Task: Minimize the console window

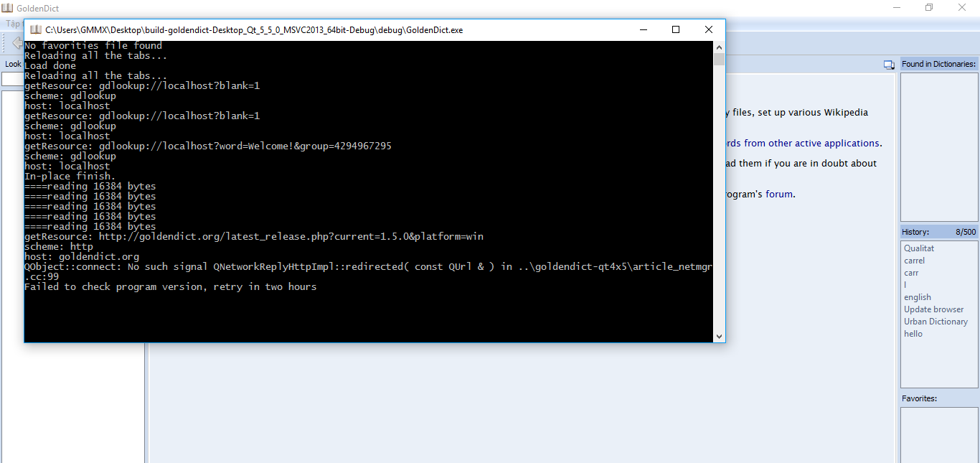Action: point(642,29)
